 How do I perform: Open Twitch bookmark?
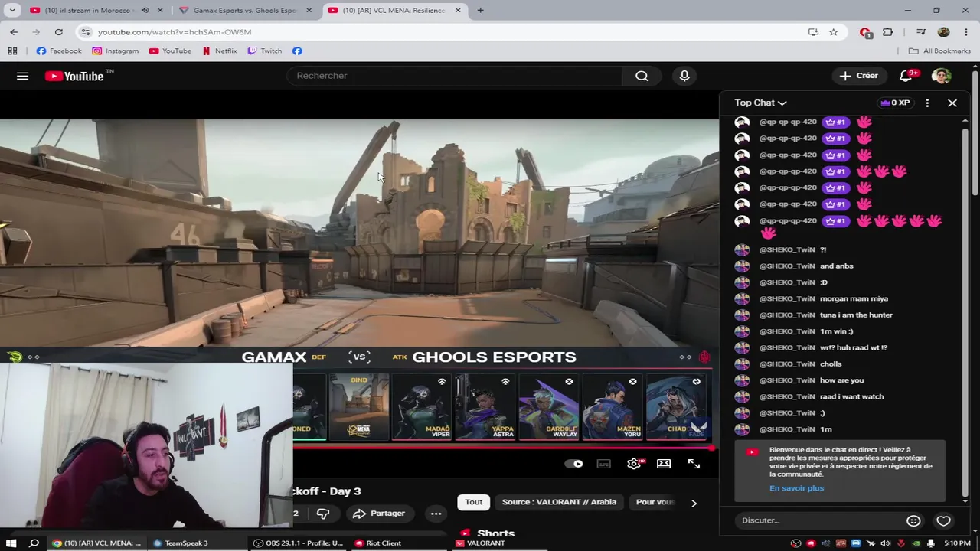[264, 51]
